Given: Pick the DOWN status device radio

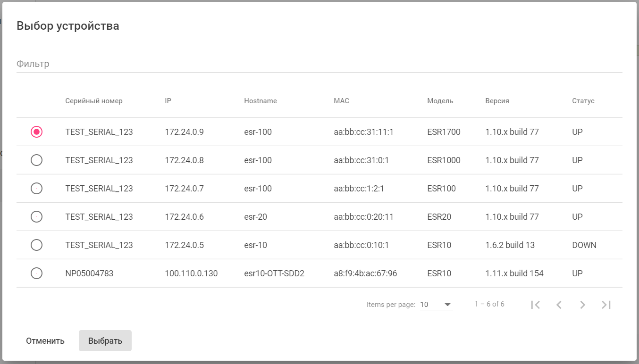Looking at the screenshot, I should coord(36,245).
